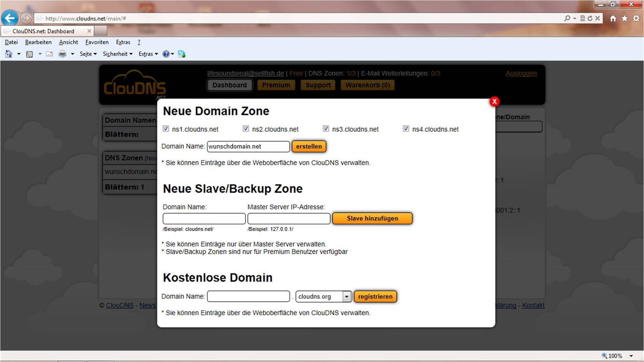Click the Domain Name field containing wunschdomain.net

248,146
